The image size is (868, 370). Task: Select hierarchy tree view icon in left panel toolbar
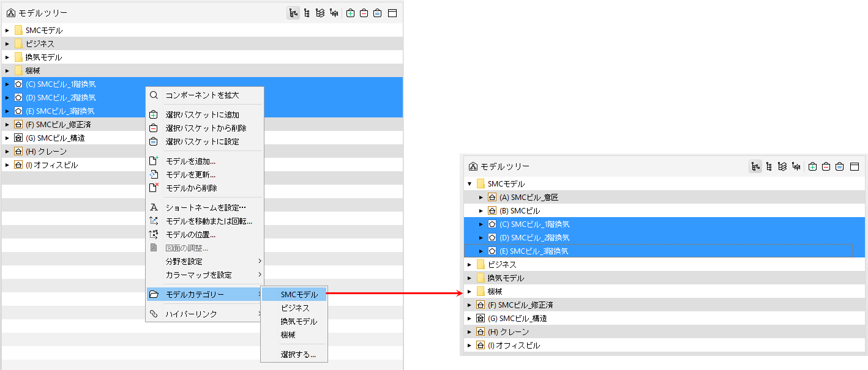(293, 13)
